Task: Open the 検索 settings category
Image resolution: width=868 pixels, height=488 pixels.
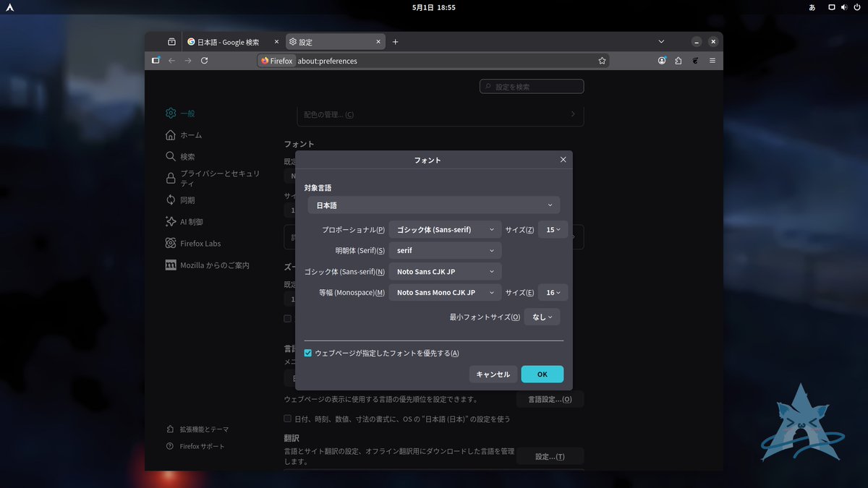Action: tap(180, 156)
